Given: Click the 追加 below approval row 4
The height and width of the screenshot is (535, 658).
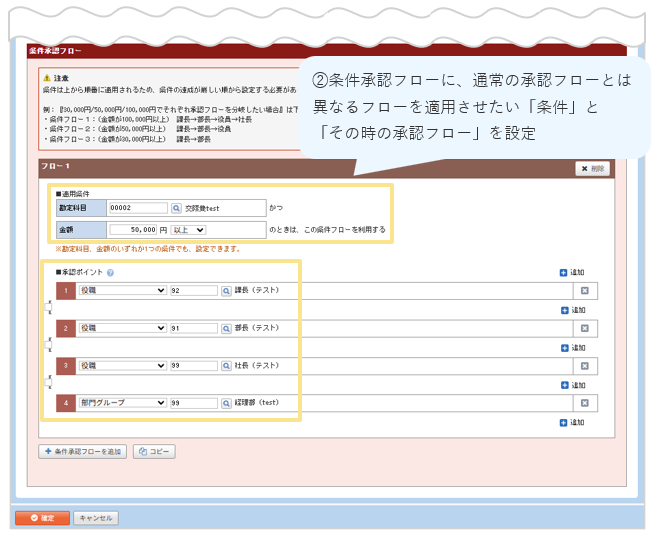Looking at the screenshot, I should [x=572, y=423].
